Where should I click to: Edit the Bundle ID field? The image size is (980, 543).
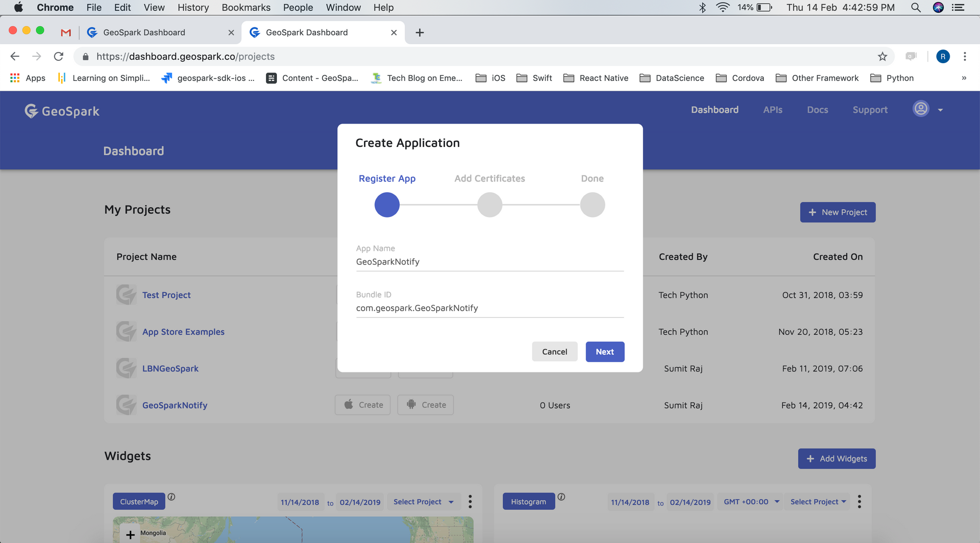[x=490, y=308]
